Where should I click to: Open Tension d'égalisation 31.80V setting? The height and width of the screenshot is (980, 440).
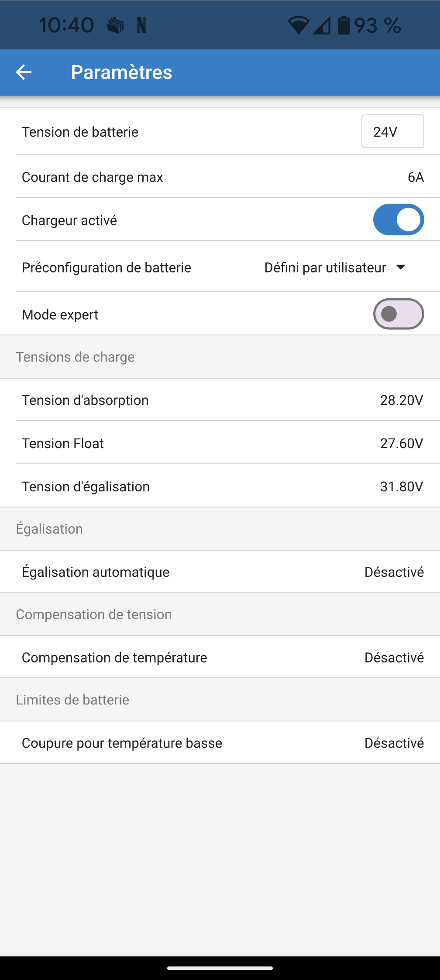pyautogui.click(x=401, y=487)
